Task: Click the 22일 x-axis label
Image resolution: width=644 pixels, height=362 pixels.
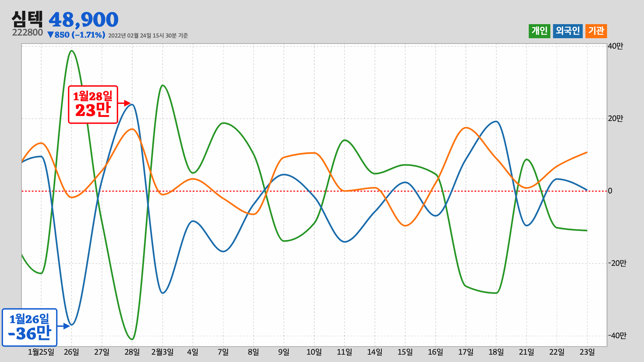Action: pos(557,352)
